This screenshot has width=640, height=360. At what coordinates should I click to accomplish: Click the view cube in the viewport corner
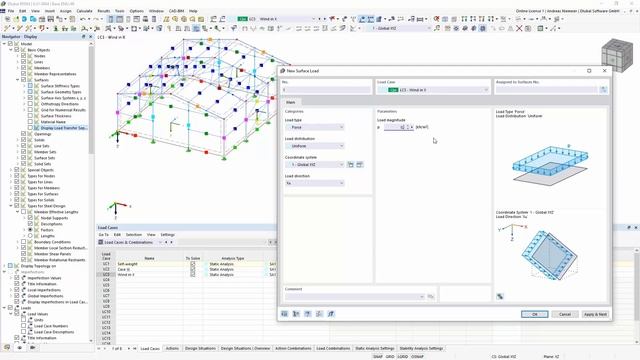pyautogui.click(x=617, y=56)
